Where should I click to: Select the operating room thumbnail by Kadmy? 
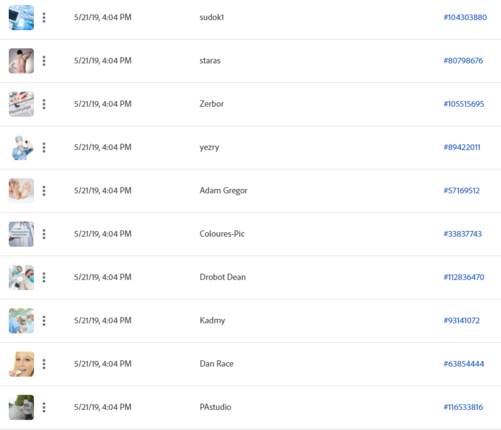tap(21, 321)
